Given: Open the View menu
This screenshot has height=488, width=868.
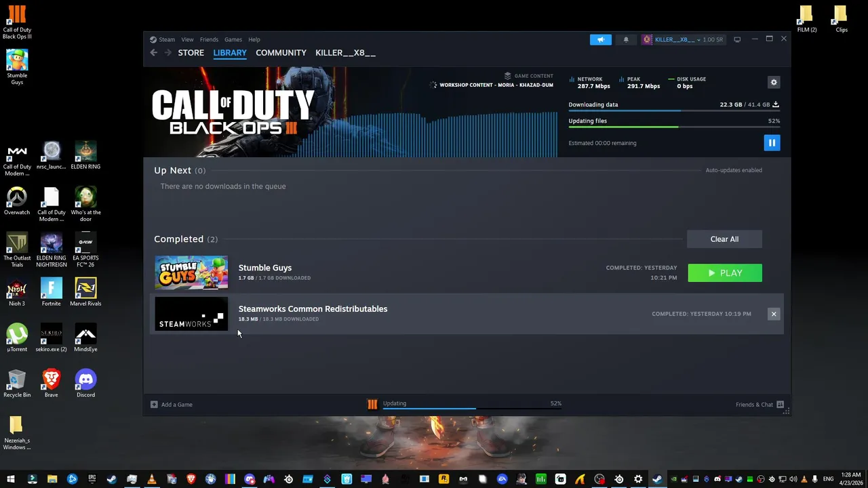Looking at the screenshot, I should coord(187,39).
